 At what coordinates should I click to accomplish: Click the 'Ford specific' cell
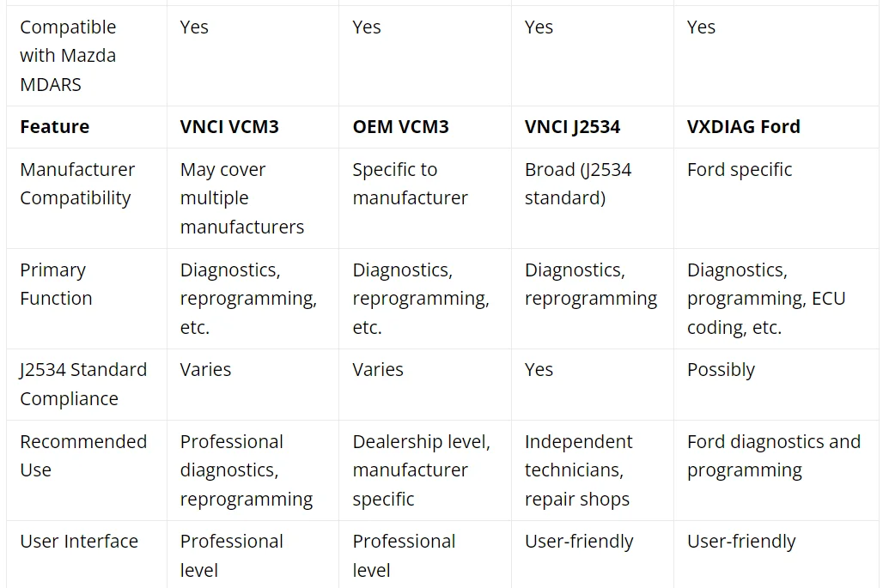[x=740, y=169]
